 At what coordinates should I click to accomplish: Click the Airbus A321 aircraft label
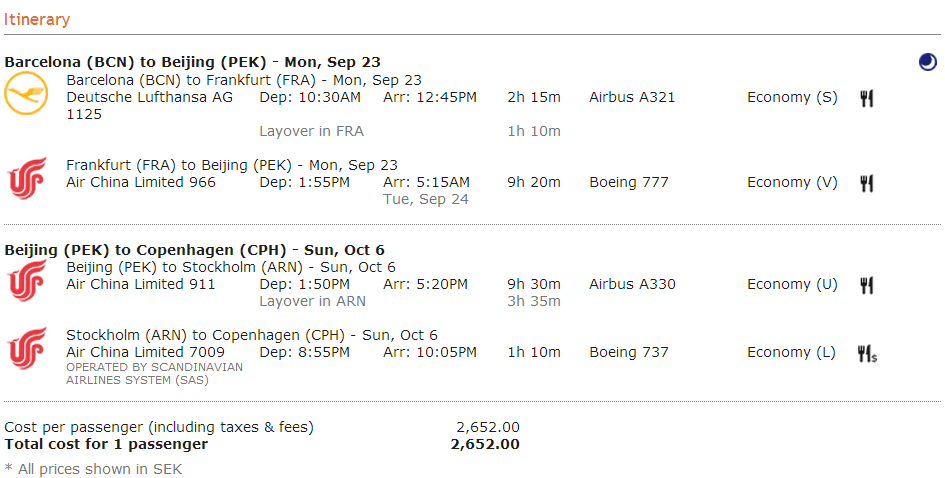tap(632, 97)
